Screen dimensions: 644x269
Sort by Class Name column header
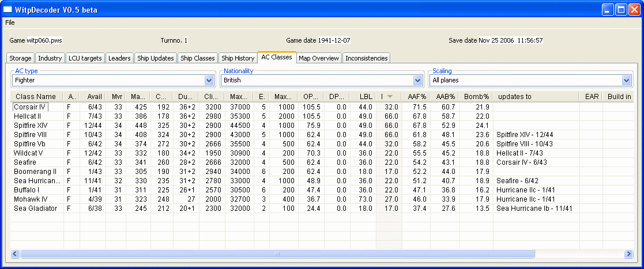[36, 97]
